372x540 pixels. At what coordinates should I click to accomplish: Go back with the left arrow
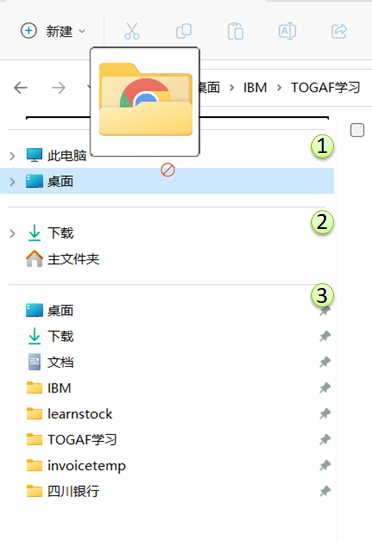point(21,88)
